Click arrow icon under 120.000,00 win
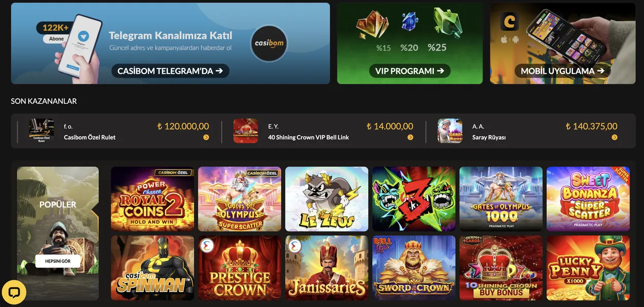 (206, 137)
